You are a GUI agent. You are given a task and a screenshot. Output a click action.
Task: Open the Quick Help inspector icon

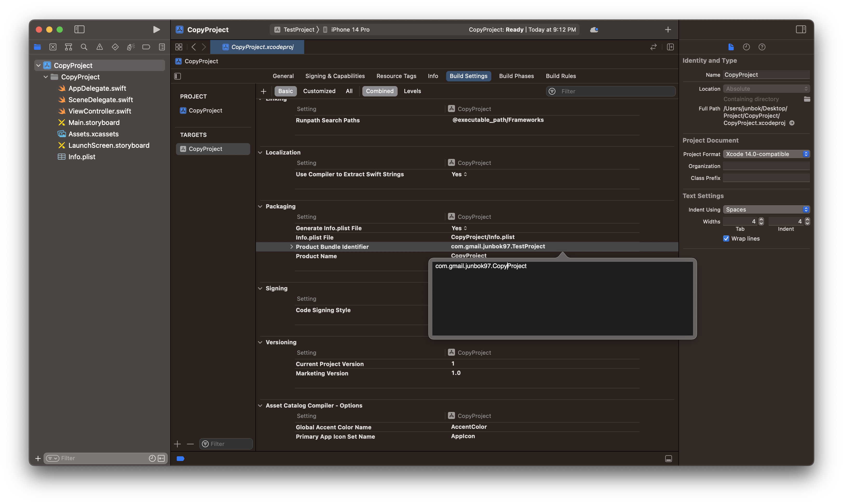click(x=762, y=47)
